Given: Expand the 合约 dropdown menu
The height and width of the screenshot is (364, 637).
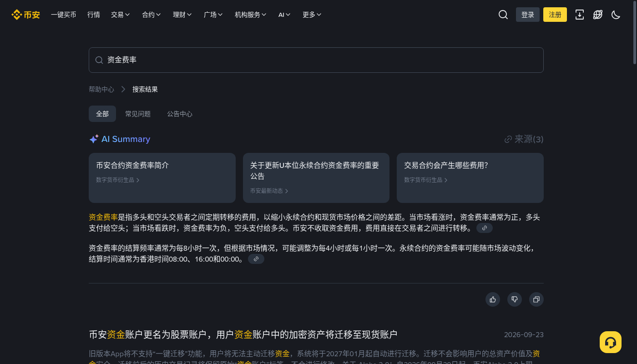Looking at the screenshot, I should tap(152, 15).
